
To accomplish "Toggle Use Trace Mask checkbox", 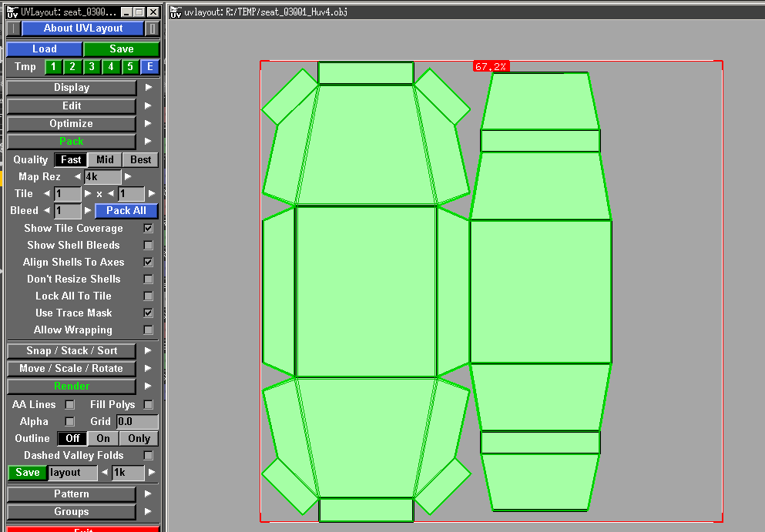I will point(149,313).
